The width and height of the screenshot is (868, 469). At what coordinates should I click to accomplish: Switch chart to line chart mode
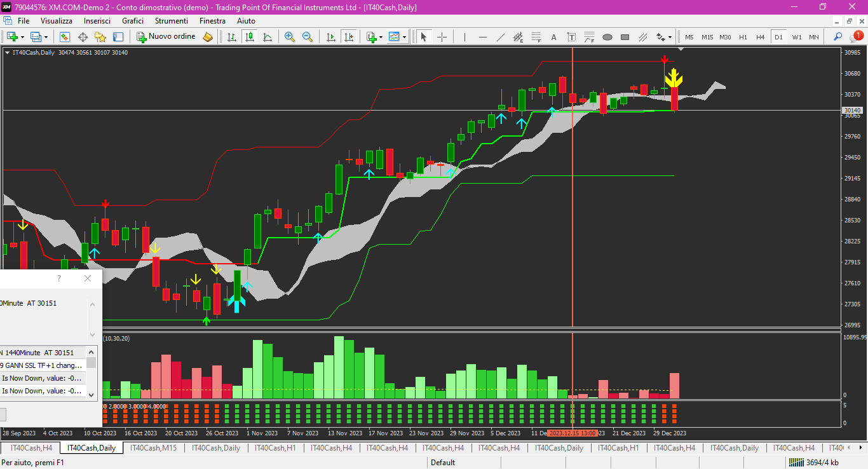tap(268, 37)
